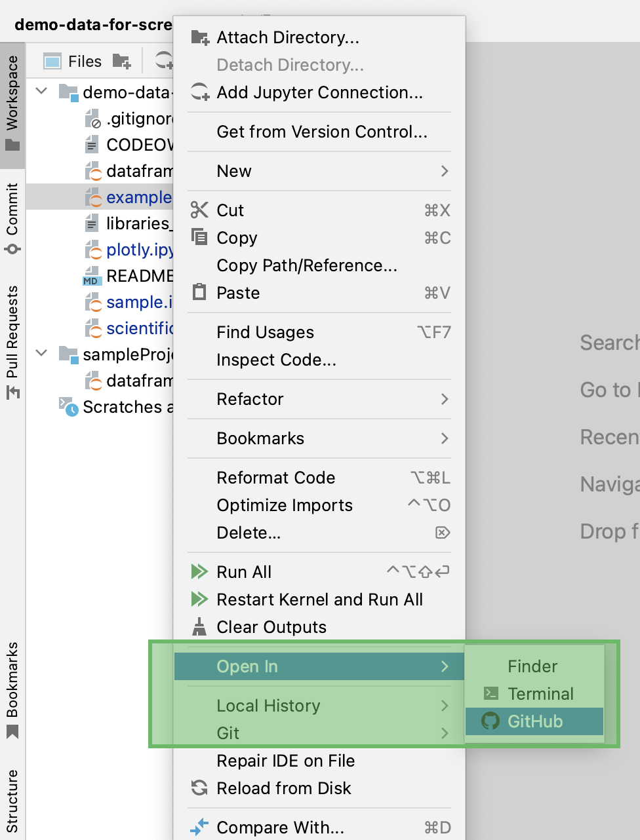This screenshot has height=840, width=640.
Task: Choose Finder from the Open In submenu
Action: pos(531,666)
